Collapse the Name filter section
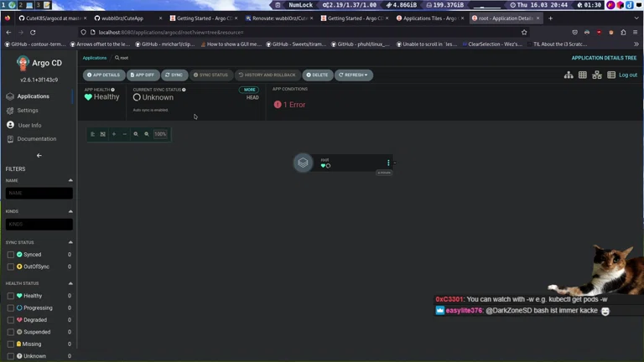644x362 pixels. 70,181
